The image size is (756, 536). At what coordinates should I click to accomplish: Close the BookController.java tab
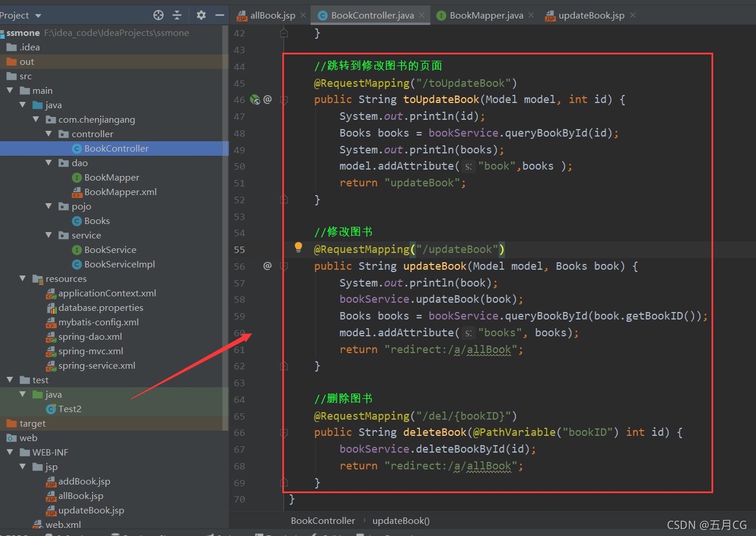point(422,16)
